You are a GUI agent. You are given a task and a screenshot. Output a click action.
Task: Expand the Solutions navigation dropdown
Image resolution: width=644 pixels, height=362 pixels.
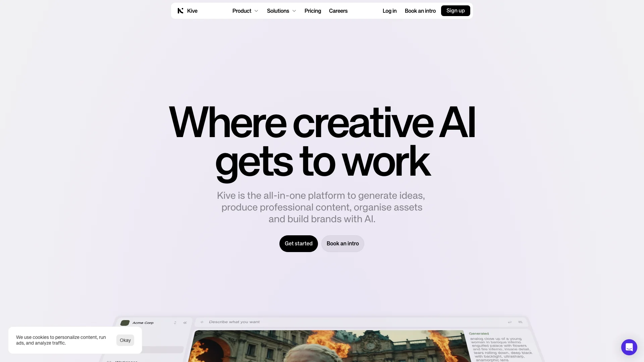(281, 11)
